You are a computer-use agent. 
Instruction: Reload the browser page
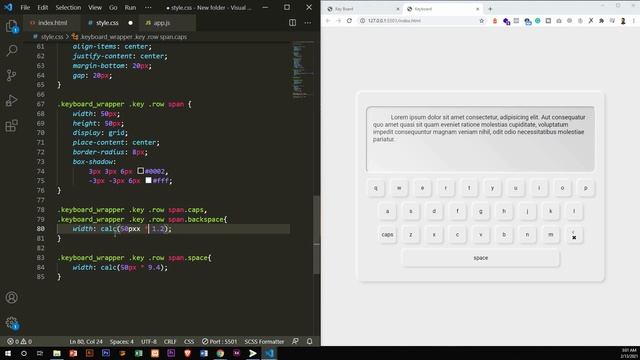coord(349,20)
